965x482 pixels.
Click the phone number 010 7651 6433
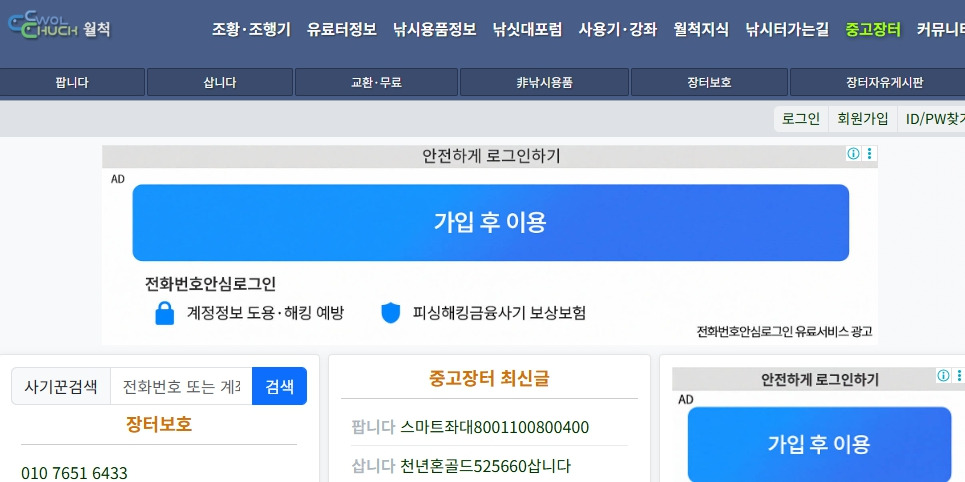click(x=74, y=473)
